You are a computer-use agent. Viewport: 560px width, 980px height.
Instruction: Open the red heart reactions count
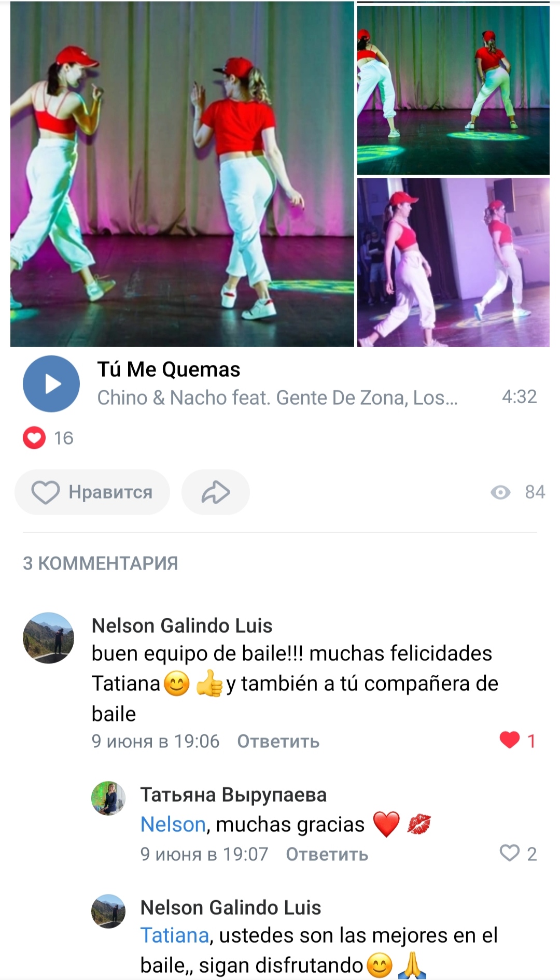48,438
